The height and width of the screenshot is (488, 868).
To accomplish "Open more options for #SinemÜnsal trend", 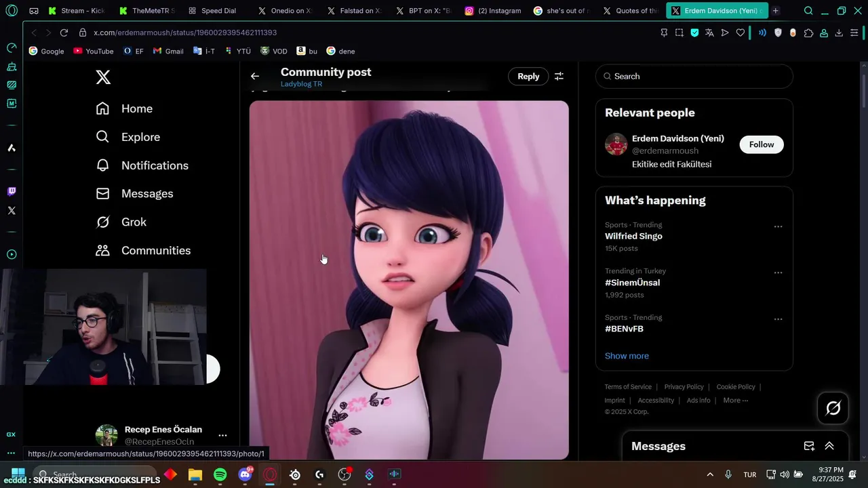I will click(778, 273).
